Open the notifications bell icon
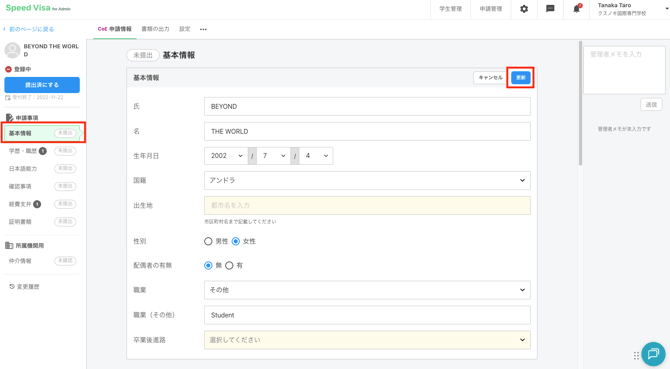The width and height of the screenshot is (670, 369). pyautogui.click(x=577, y=9)
